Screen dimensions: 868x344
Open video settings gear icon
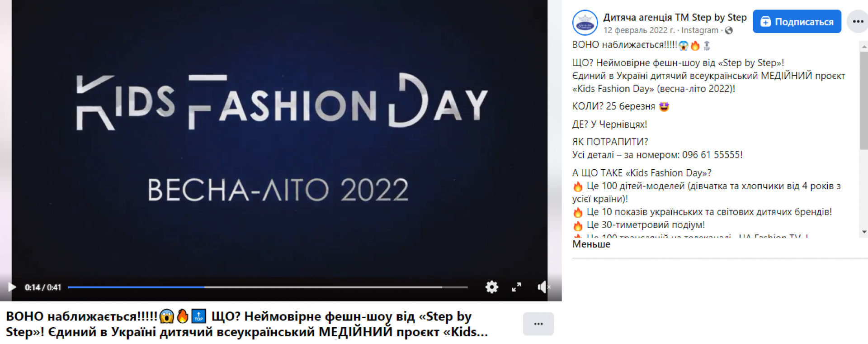click(x=492, y=287)
